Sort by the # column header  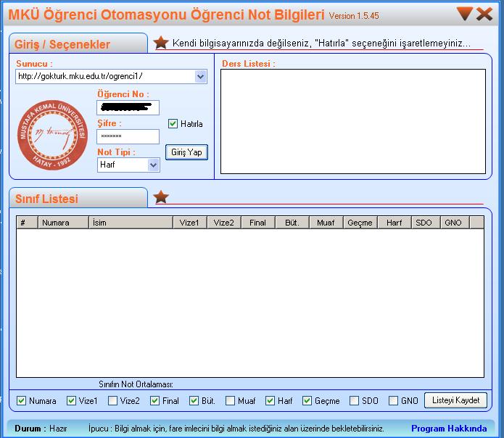click(28, 223)
